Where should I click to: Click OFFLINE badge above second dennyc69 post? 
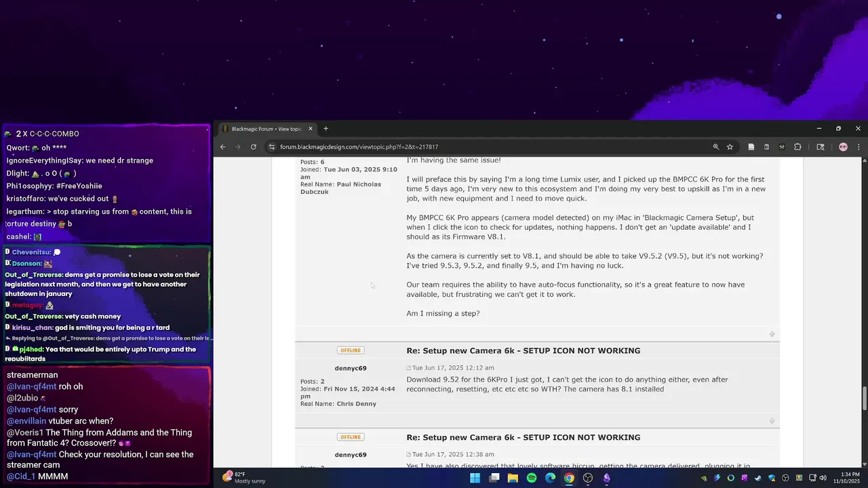coord(351,437)
